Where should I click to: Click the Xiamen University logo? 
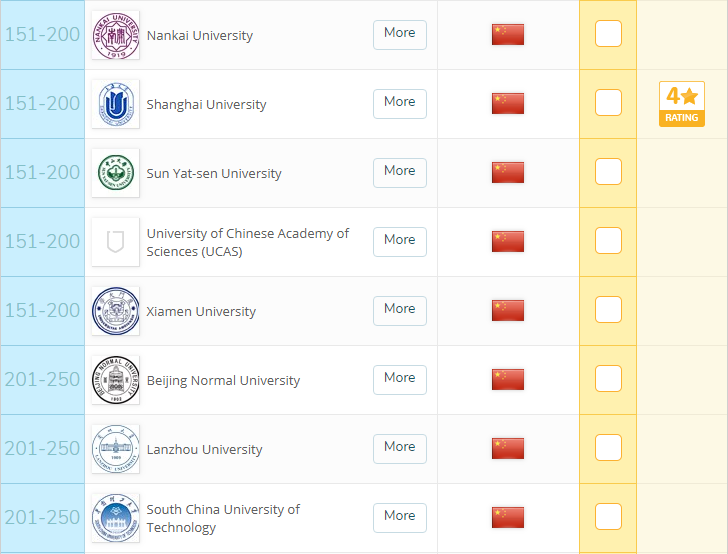click(x=115, y=311)
